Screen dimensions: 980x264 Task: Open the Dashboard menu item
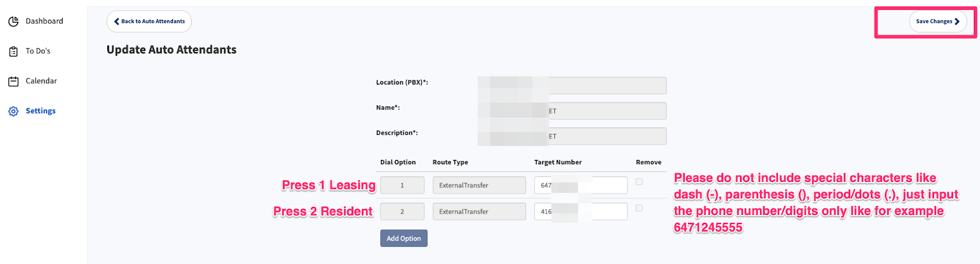[x=44, y=21]
